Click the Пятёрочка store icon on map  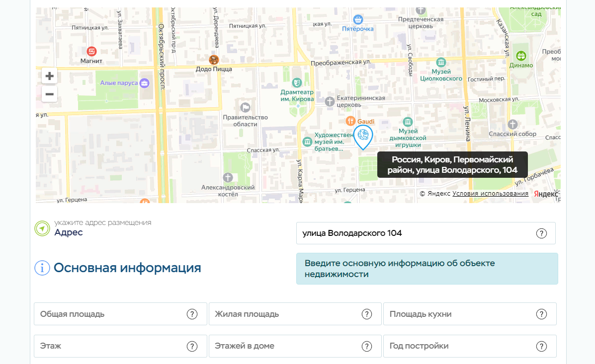(357, 20)
